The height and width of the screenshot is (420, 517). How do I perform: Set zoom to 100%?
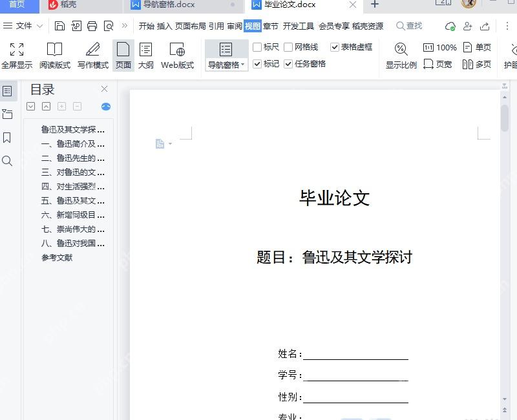[440, 47]
